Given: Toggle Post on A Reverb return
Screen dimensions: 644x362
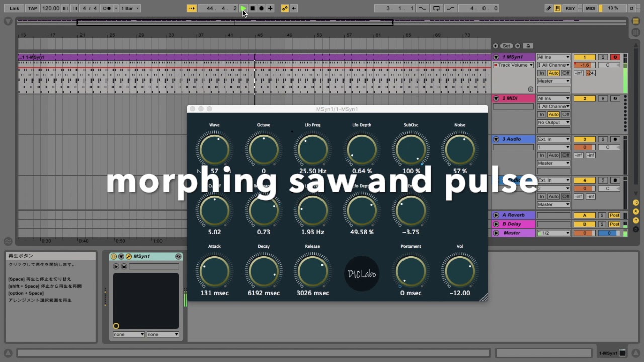Looking at the screenshot, I should tap(614, 215).
